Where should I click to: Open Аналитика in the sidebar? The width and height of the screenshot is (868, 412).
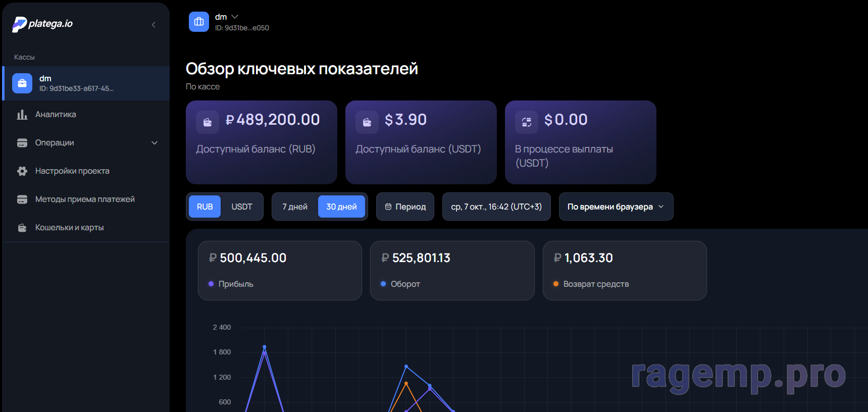pyautogui.click(x=86, y=115)
